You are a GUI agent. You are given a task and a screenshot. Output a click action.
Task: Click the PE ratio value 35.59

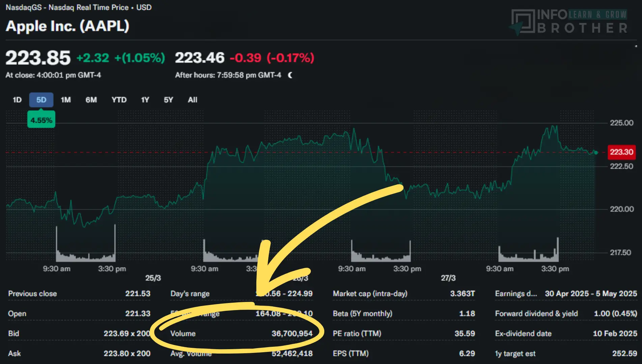click(x=465, y=333)
